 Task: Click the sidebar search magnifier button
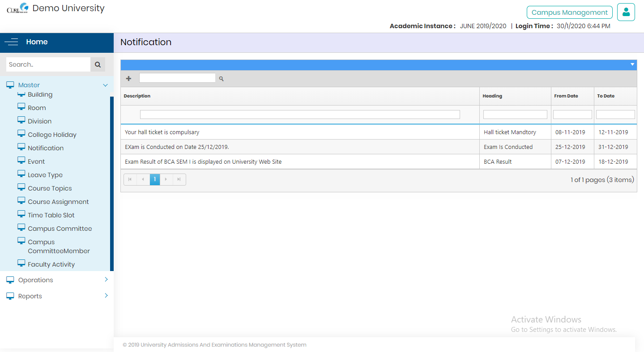point(98,64)
